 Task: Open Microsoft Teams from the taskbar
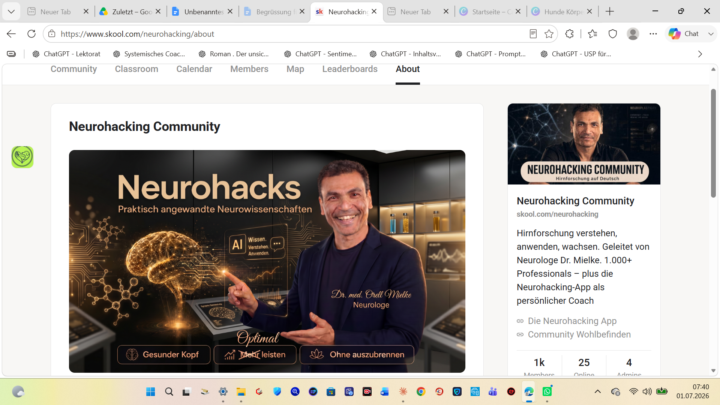pyautogui.click(x=493, y=392)
